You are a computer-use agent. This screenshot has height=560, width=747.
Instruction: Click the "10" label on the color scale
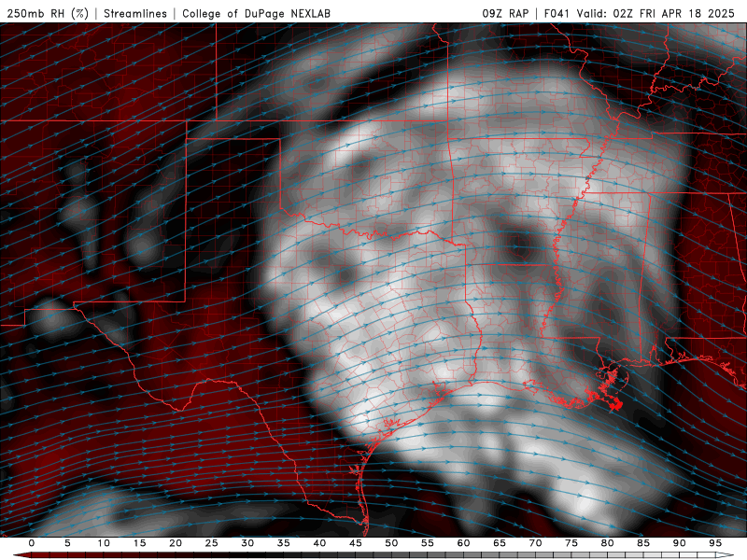(104, 543)
